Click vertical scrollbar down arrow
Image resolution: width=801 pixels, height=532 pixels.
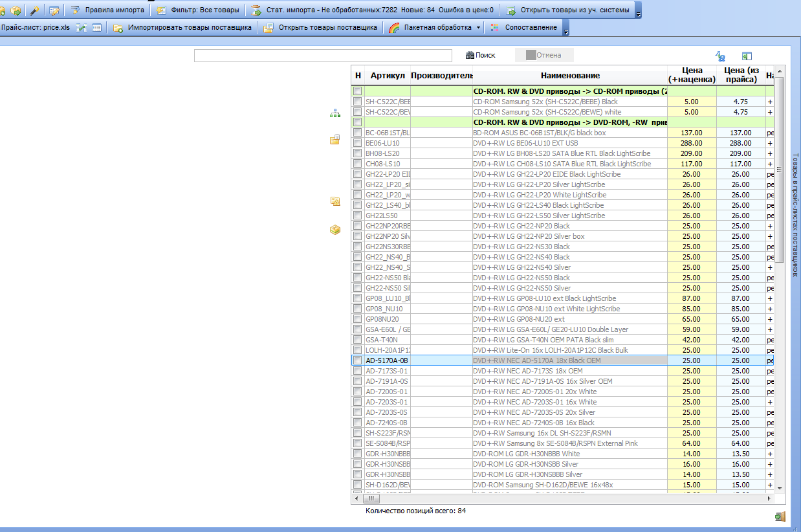coord(780,489)
